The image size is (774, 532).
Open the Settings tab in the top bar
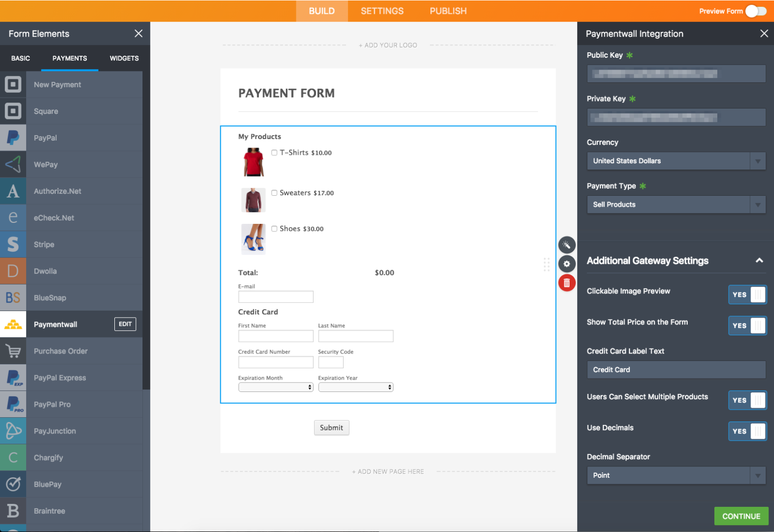pyautogui.click(x=382, y=11)
